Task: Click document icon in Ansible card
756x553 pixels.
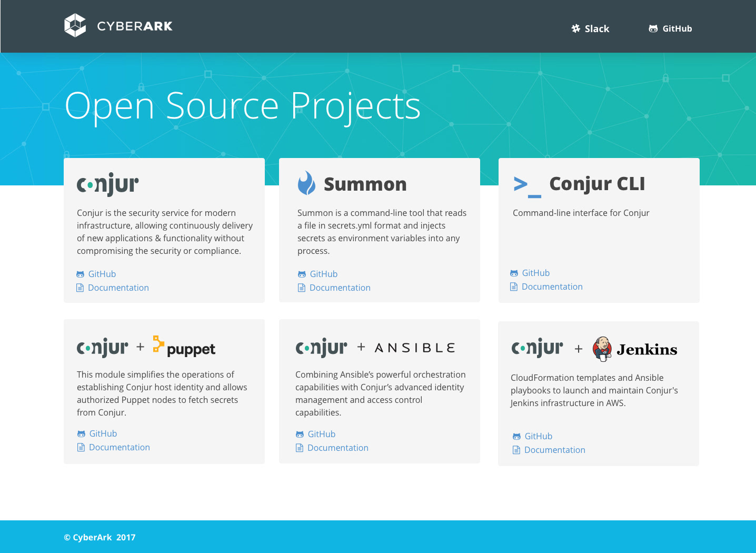Action: pyautogui.click(x=300, y=448)
